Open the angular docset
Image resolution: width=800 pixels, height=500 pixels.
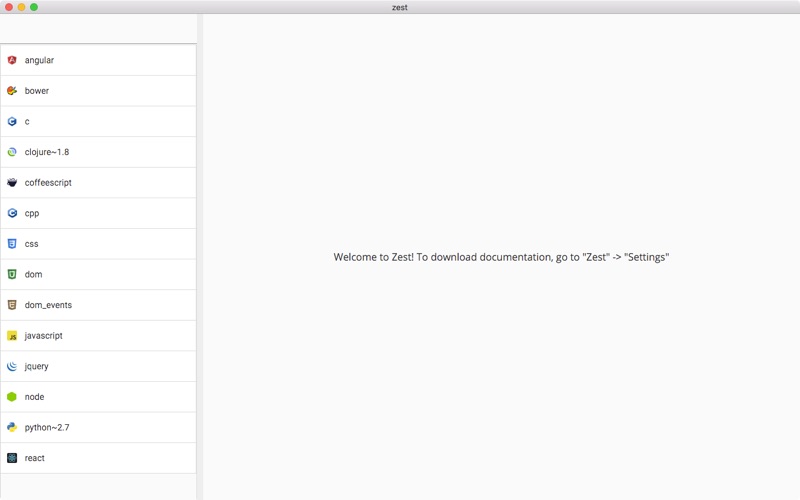(98, 60)
